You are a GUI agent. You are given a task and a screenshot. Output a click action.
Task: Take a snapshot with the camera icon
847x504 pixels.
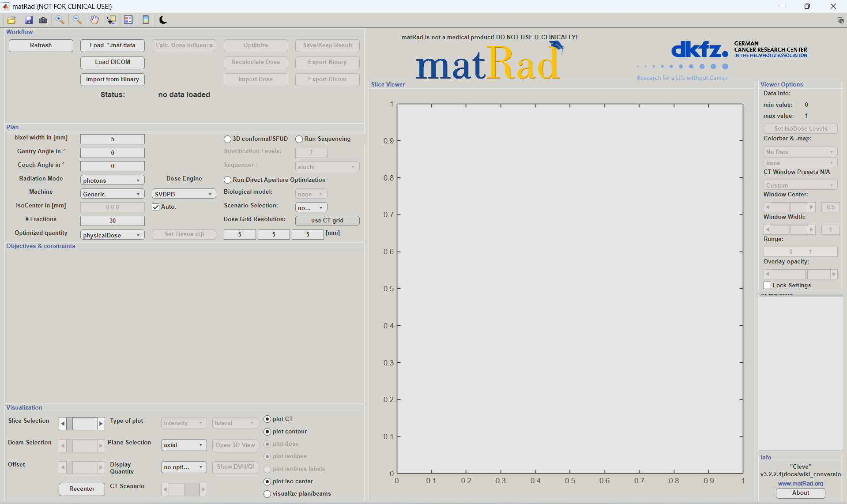click(x=43, y=20)
